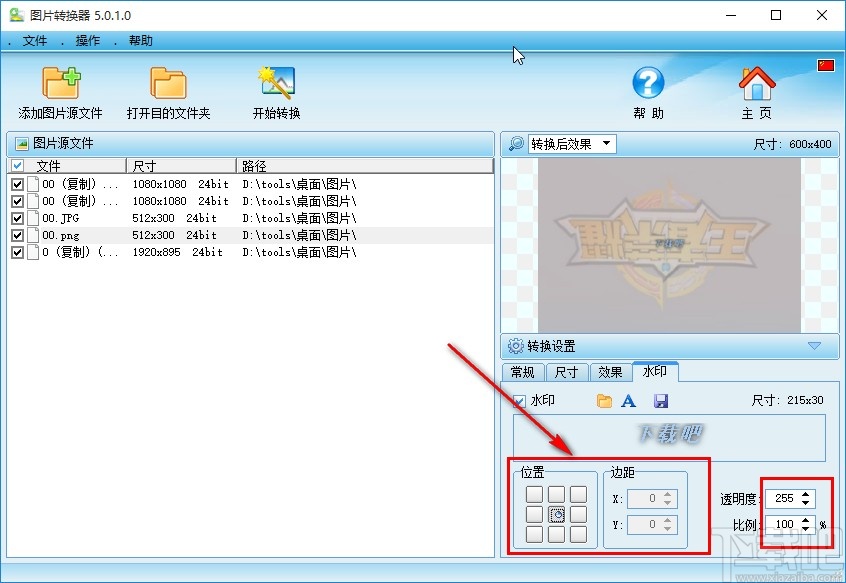Set watermark position to bottom-right

click(578, 534)
